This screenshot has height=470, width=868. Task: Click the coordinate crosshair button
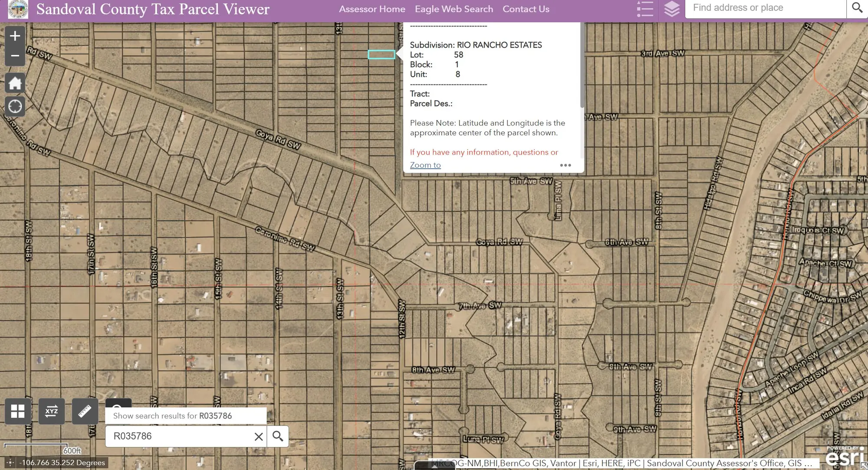[10, 463]
